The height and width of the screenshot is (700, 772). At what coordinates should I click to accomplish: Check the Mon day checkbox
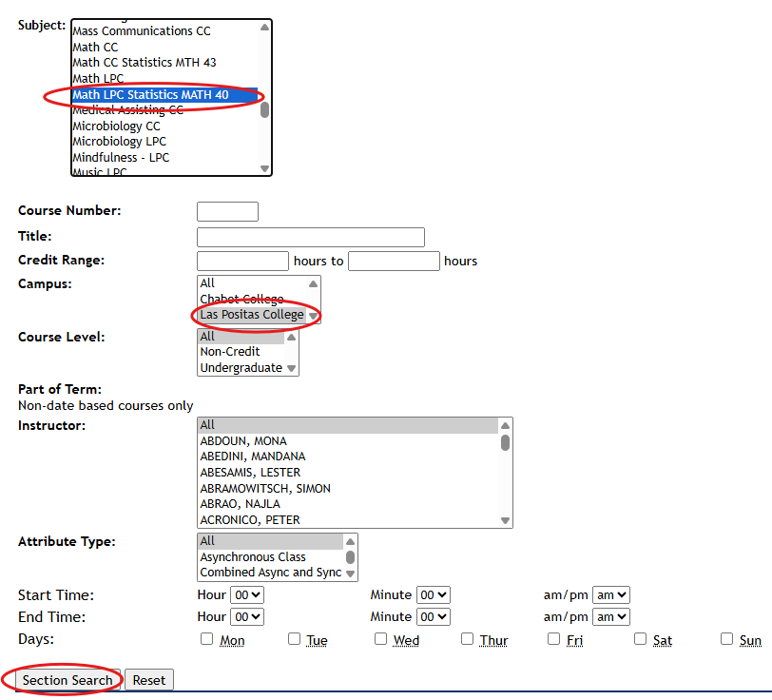coord(207,639)
